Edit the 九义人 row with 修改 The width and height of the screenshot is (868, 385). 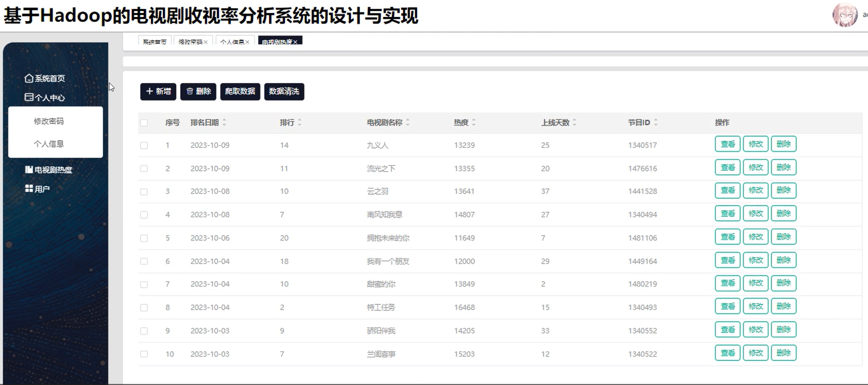pyautogui.click(x=756, y=144)
